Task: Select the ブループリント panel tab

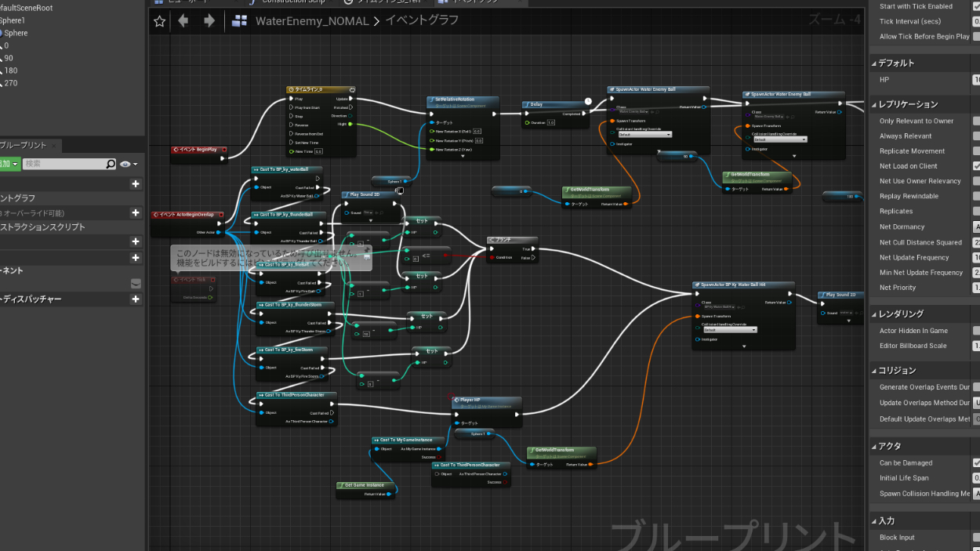Action: point(22,146)
